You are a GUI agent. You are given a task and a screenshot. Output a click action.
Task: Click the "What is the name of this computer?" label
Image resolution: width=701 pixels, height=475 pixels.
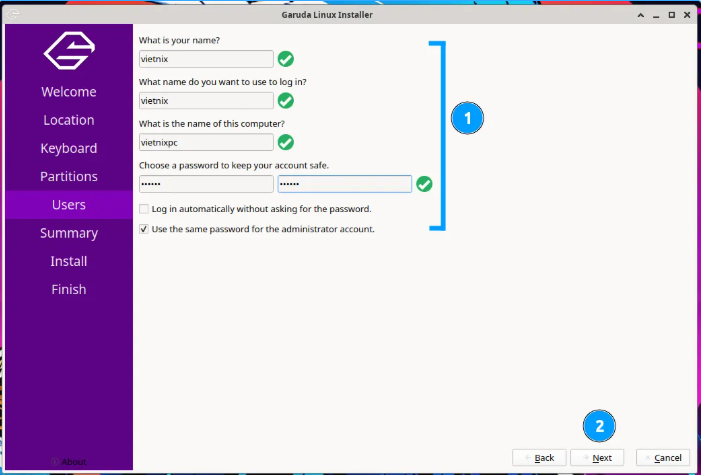tap(211, 123)
